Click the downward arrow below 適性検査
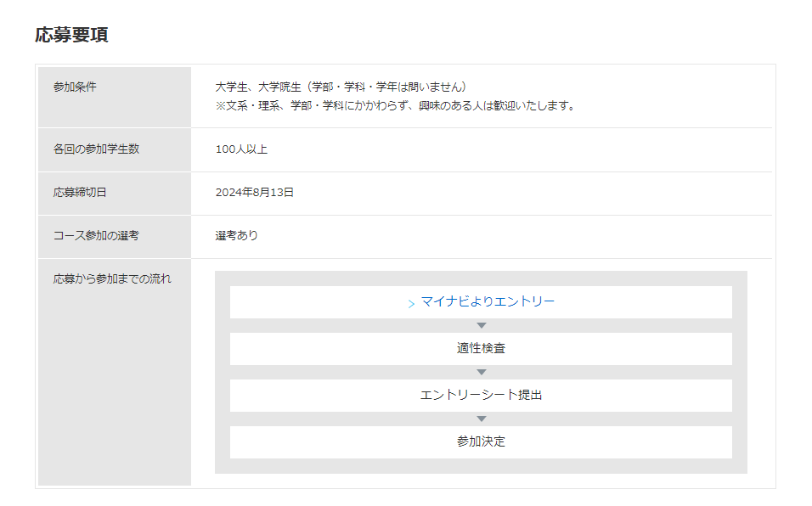Image resolution: width=812 pixels, height=506 pixels. pyautogui.click(x=482, y=371)
